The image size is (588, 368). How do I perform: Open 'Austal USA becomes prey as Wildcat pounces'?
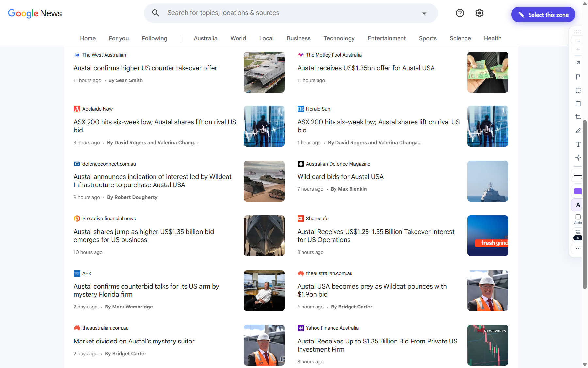click(x=372, y=290)
